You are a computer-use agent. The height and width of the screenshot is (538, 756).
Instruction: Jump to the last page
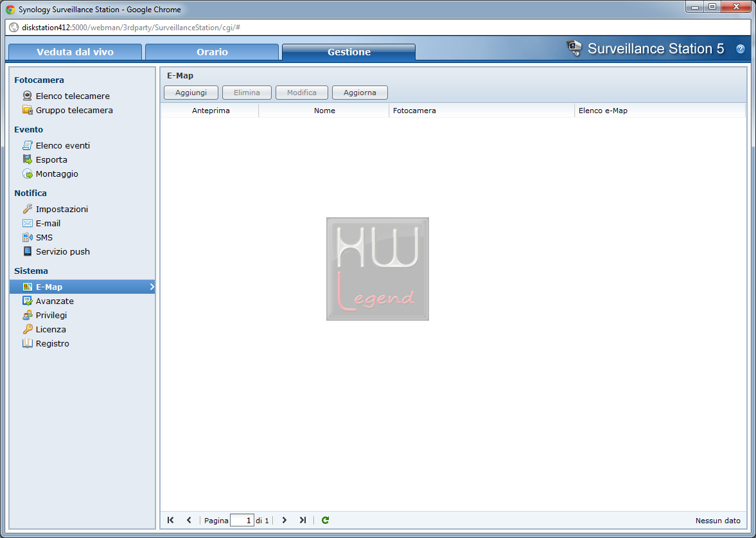pos(303,520)
